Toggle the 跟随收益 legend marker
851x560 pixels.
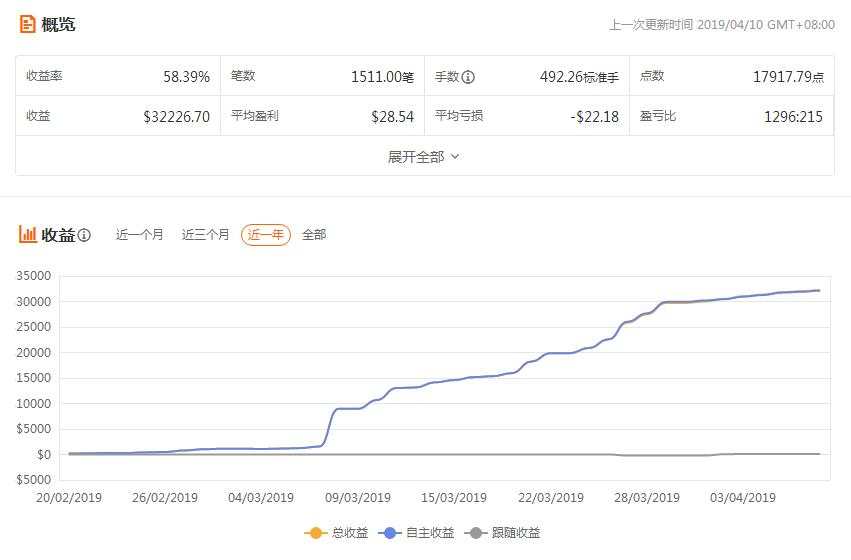click(475, 533)
